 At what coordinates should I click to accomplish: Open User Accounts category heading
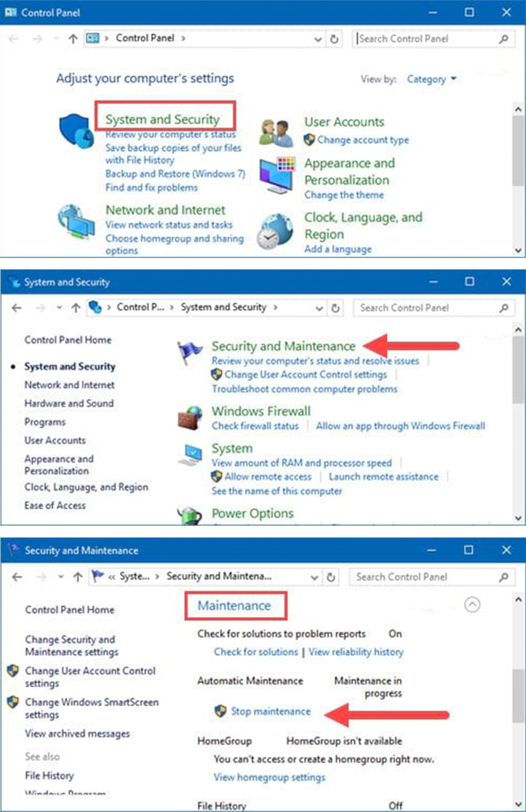coord(344,122)
